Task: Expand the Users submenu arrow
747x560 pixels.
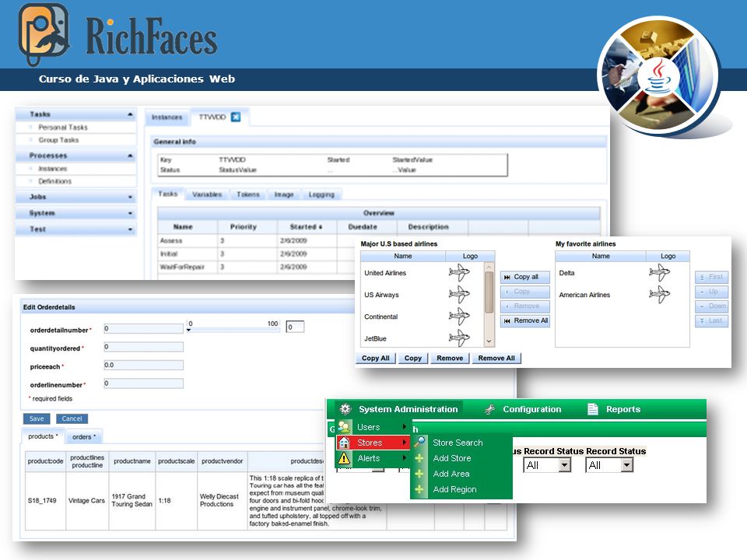Action: click(404, 427)
